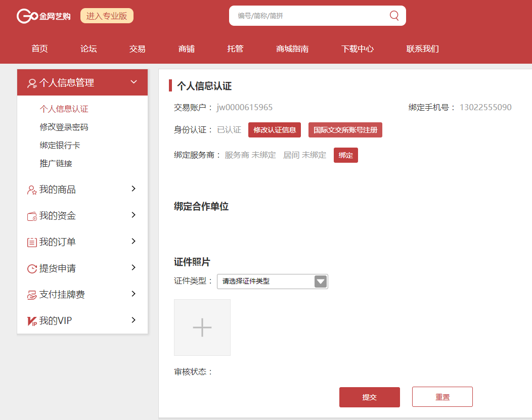
Task: Open 绑定银行卡 in sidebar
Action: click(x=60, y=146)
